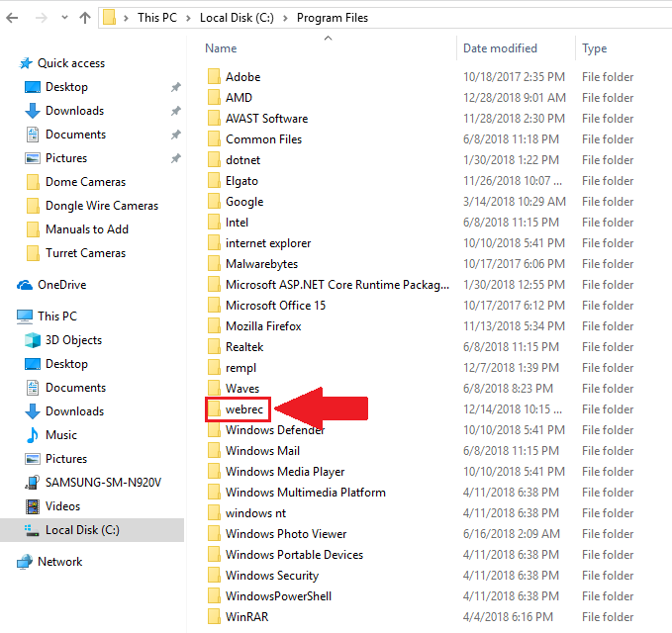Select Quick access star icon
Image resolution: width=672 pixels, height=633 pixels.
pos(26,63)
